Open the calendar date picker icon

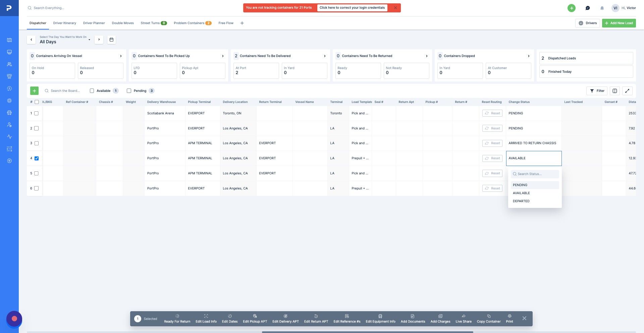tap(111, 40)
